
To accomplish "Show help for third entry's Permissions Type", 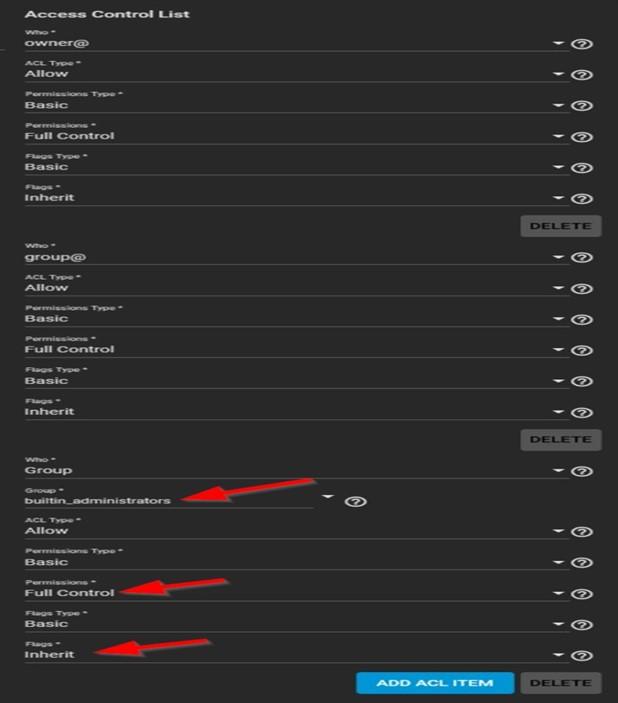I will click(582, 562).
